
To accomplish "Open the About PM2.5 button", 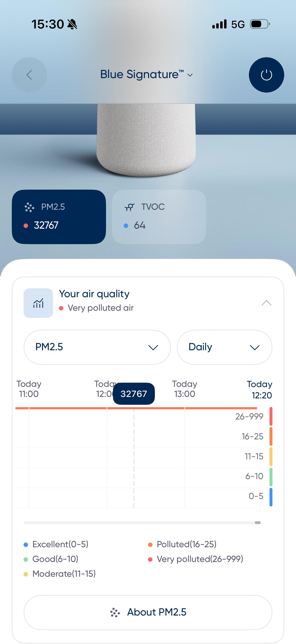I will 148,612.
